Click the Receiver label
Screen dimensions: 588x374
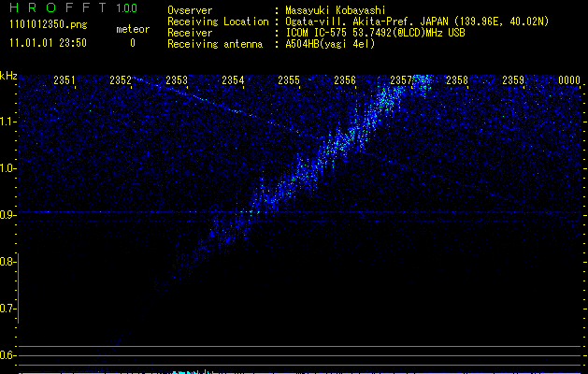tap(190, 33)
